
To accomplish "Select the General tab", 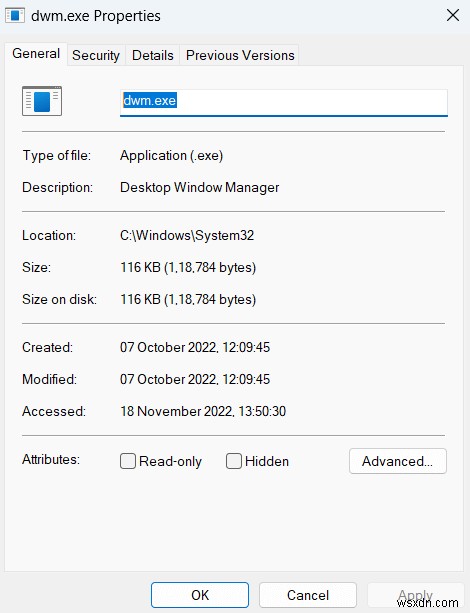I will (36, 54).
